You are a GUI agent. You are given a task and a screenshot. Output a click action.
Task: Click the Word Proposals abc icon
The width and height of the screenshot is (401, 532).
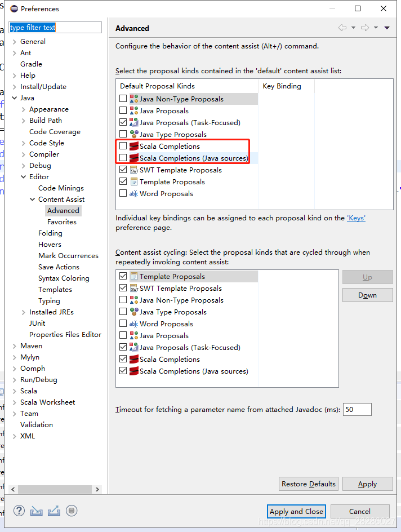point(133,193)
